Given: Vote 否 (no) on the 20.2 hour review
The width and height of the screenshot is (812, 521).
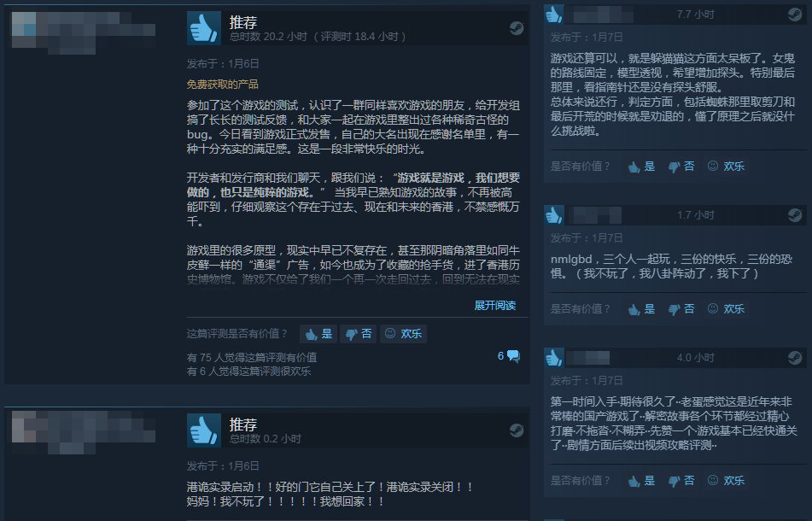Looking at the screenshot, I should (359, 334).
